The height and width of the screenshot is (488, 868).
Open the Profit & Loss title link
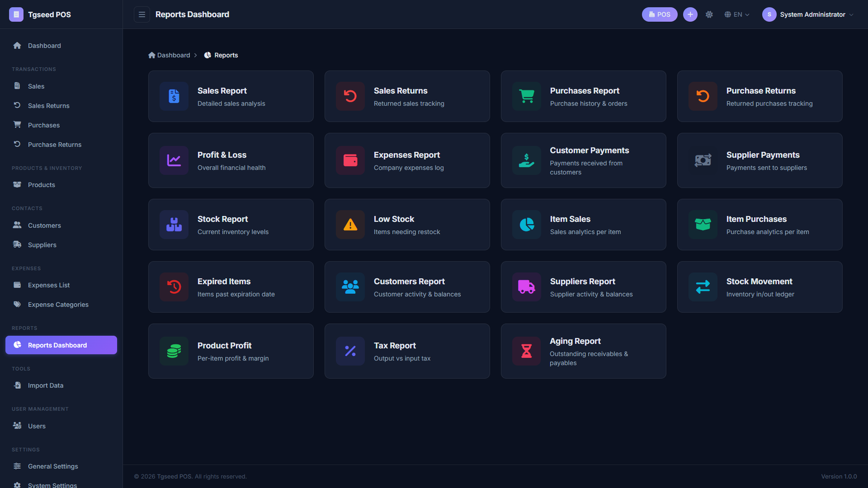click(x=222, y=155)
